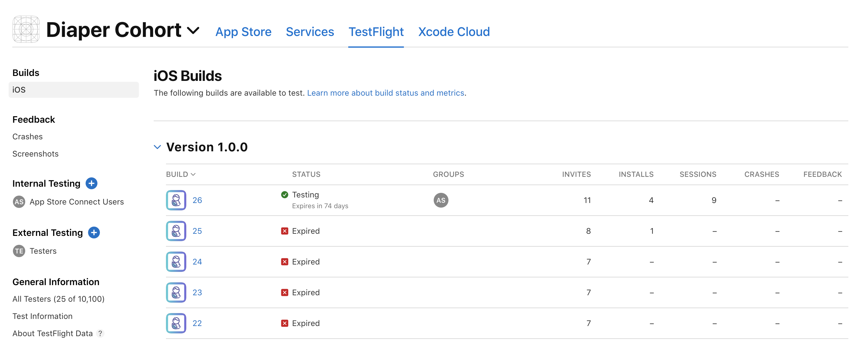
Task: Click build 24 app icon thumbnail
Action: [x=176, y=262]
